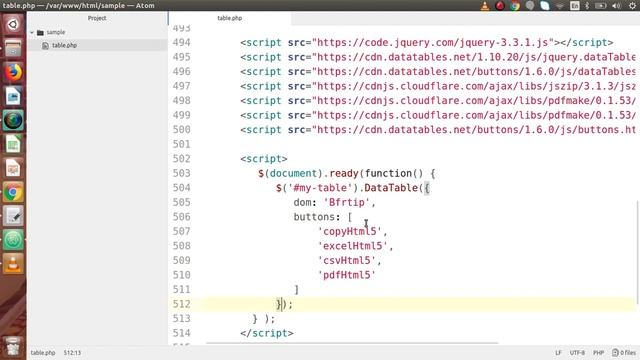The height and width of the screenshot is (360, 640).
Task: Click the '#my-table' selector string
Action: click(320, 188)
